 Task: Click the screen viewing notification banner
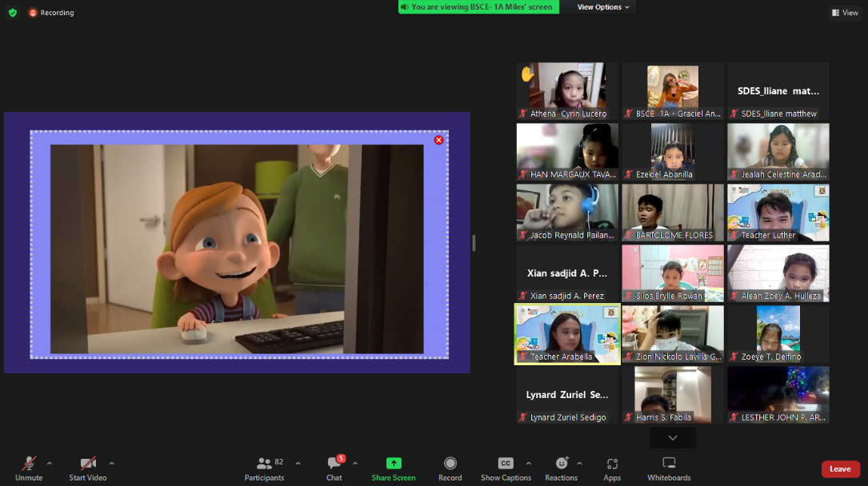[x=479, y=7]
